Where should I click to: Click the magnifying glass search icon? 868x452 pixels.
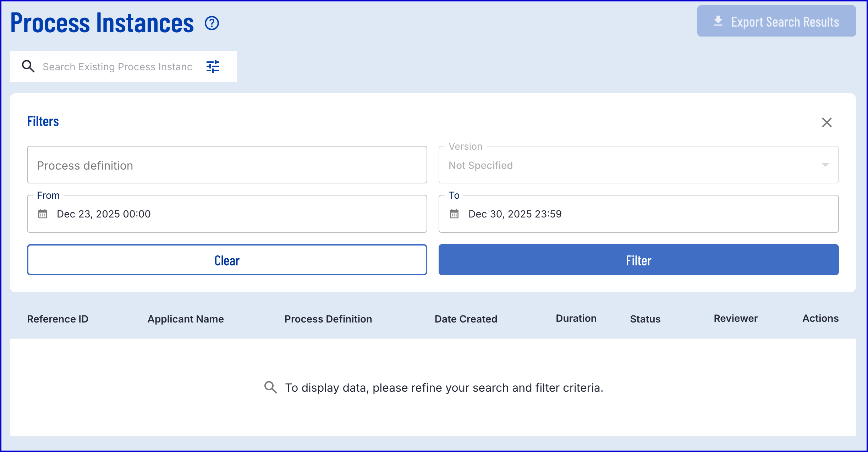[28, 66]
